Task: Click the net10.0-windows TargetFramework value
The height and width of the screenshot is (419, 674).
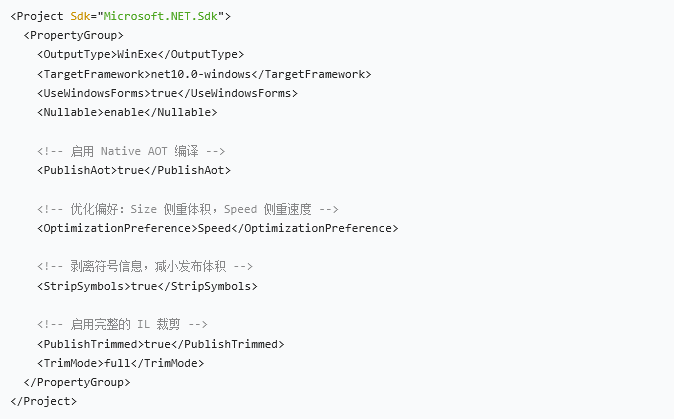Action: click(201, 74)
